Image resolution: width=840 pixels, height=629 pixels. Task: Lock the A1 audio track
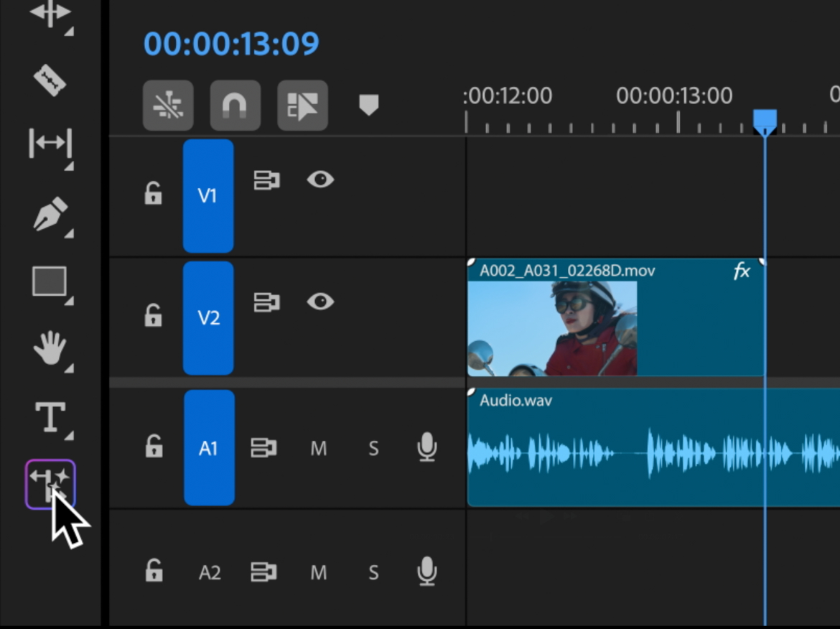[x=154, y=448]
